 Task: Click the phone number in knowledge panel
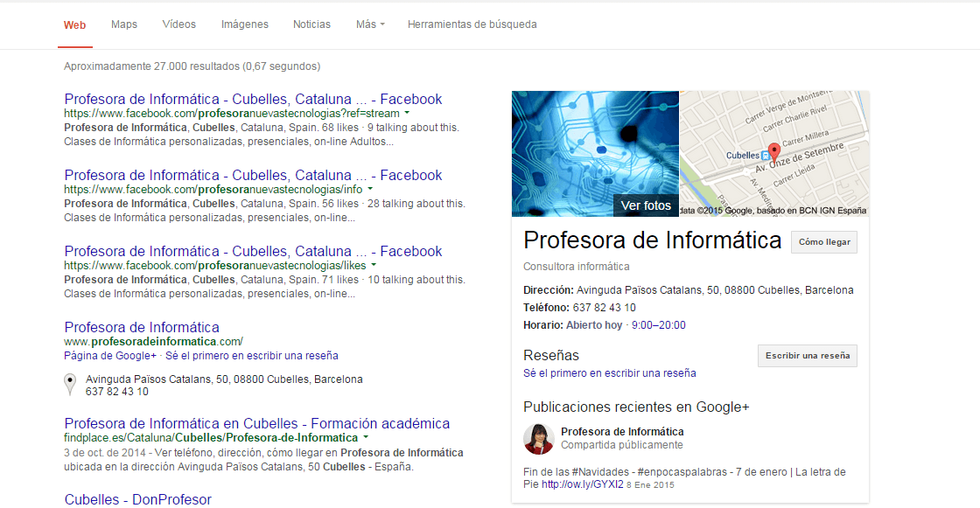(x=604, y=308)
